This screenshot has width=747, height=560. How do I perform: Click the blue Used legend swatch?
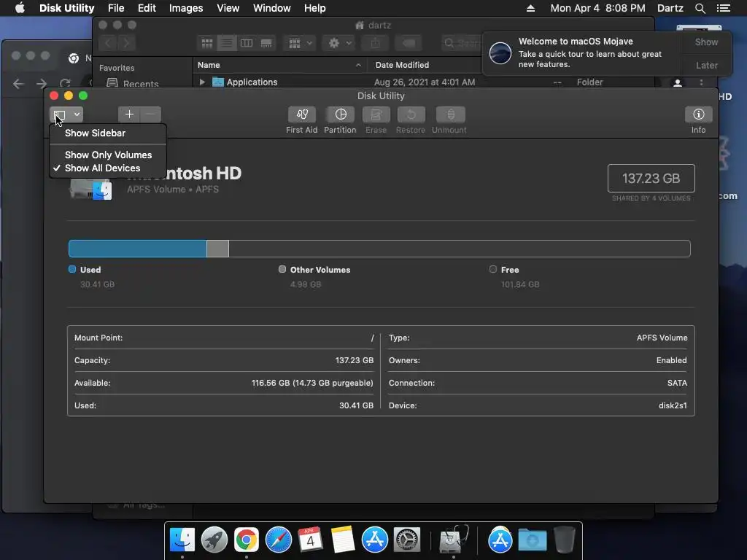[x=72, y=270]
